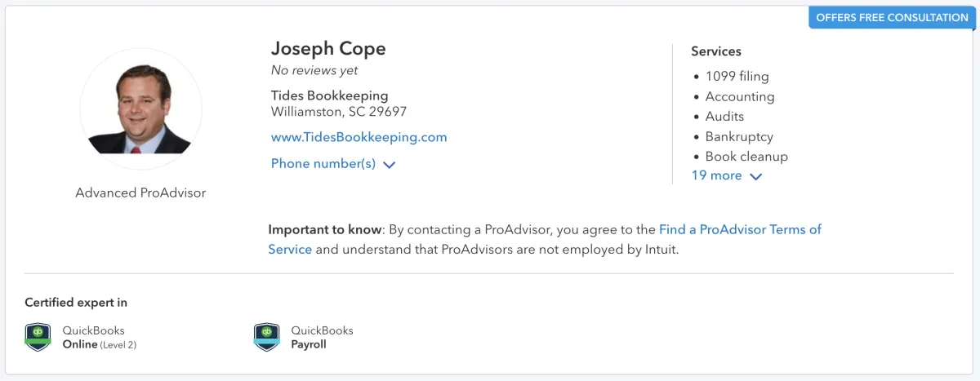Click the Advanced ProAdvisor label
Viewport: 980px width, 381px height.
(x=140, y=193)
